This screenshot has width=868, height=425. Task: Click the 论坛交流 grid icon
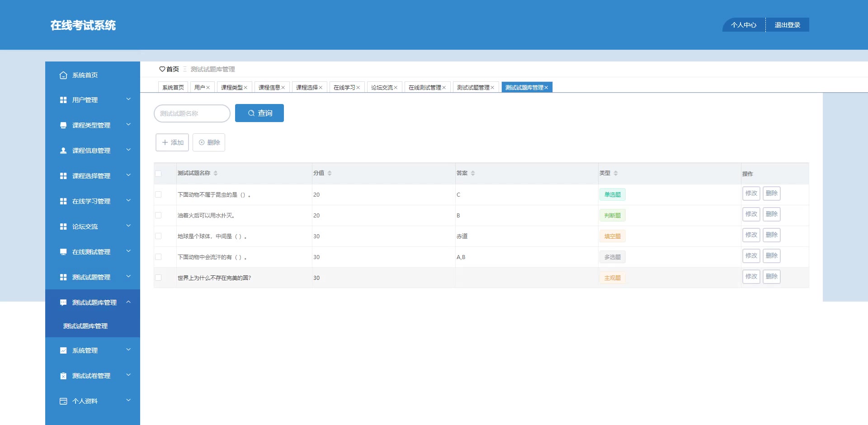click(x=63, y=227)
